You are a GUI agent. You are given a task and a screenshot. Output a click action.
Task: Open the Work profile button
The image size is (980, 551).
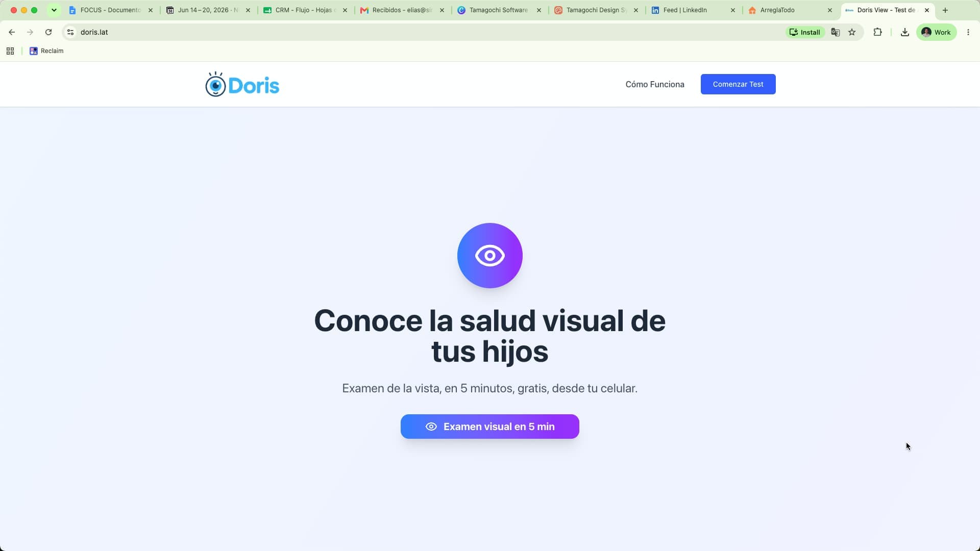937,32
